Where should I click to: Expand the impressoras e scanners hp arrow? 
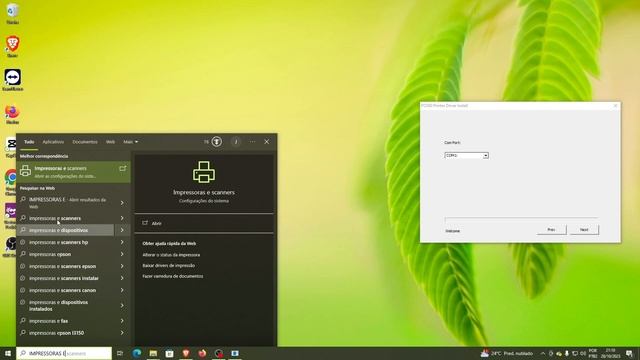point(122,242)
